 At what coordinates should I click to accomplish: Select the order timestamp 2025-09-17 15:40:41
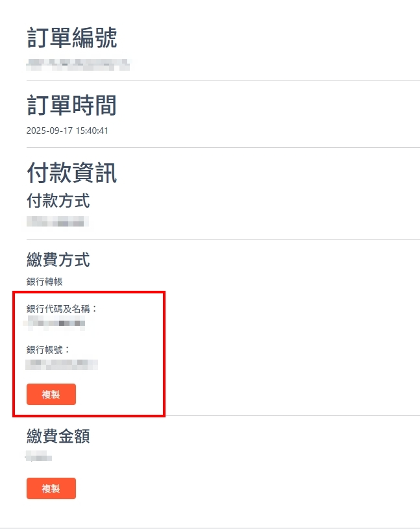tap(67, 130)
